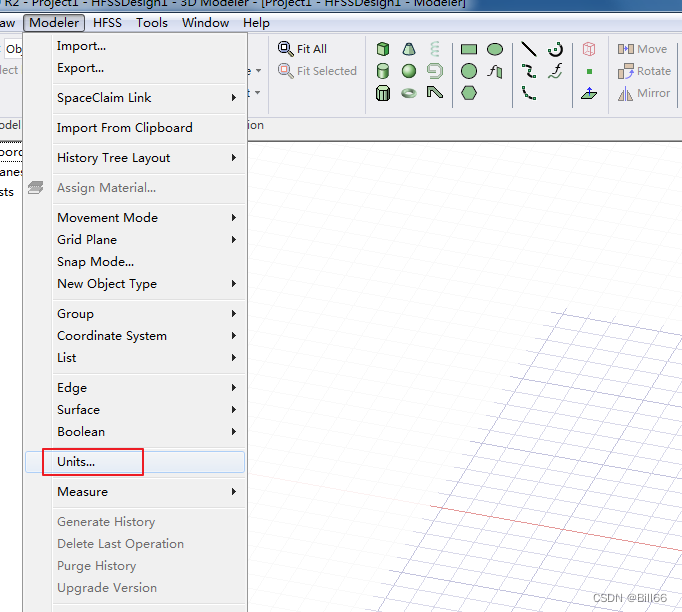This screenshot has width=682, height=612.
Task: Expand the Coordinate System submenu
Action: pos(135,336)
